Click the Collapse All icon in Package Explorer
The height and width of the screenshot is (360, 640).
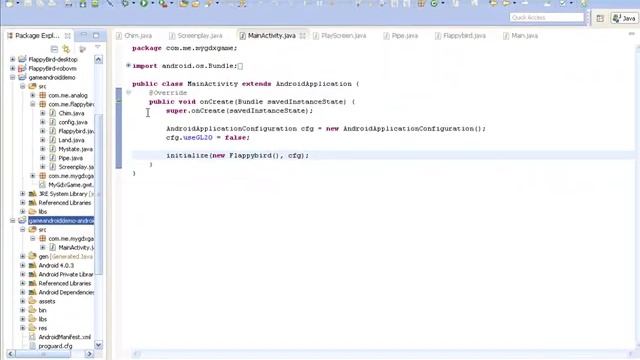(x=54, y=49)
